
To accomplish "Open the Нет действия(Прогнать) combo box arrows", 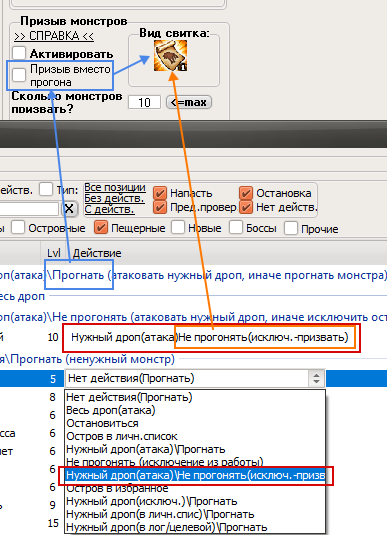I will point(316,378).
